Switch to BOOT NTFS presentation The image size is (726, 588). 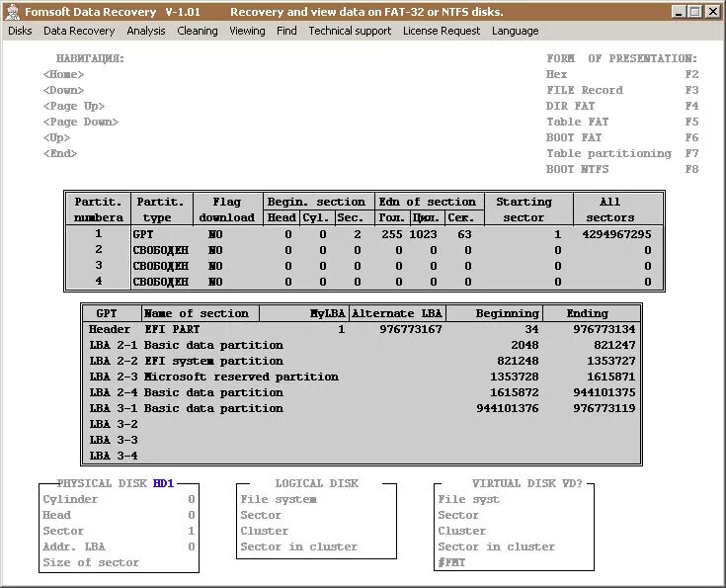point(622,169)
